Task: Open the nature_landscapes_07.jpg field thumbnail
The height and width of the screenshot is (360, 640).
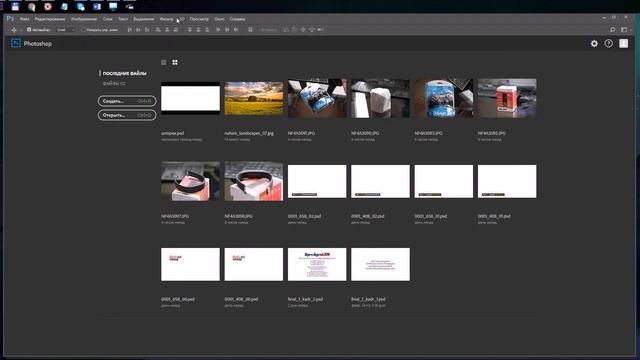Action: (x=253, y=98)
